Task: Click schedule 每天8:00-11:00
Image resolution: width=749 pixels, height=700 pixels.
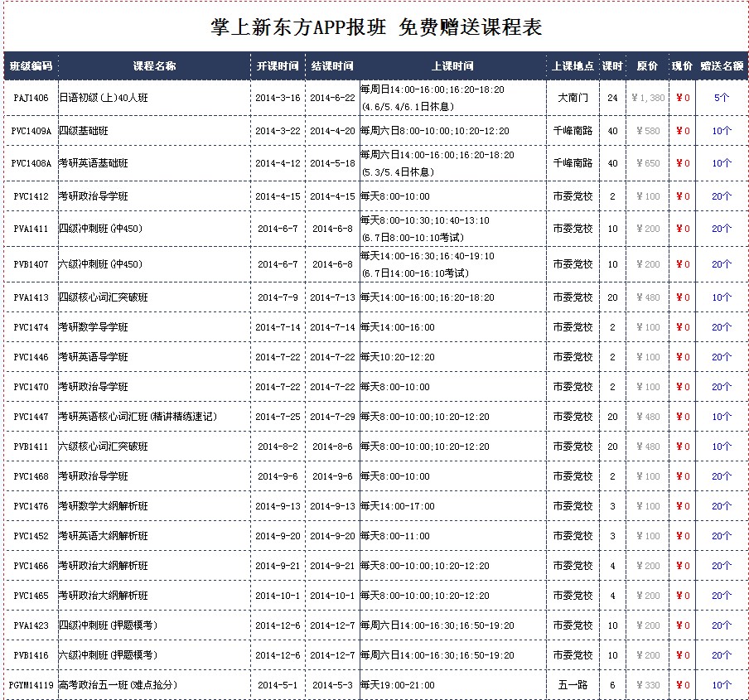Action: pos(395,536)
